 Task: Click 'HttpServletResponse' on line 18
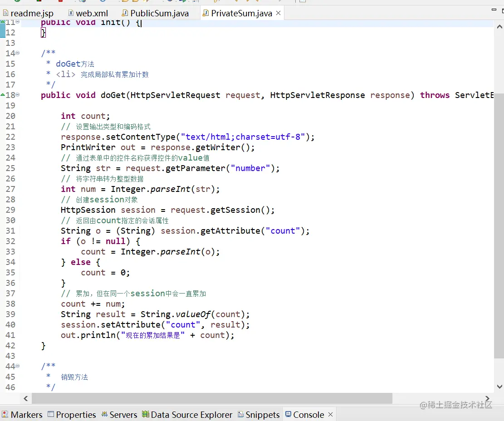pos(318,95)
